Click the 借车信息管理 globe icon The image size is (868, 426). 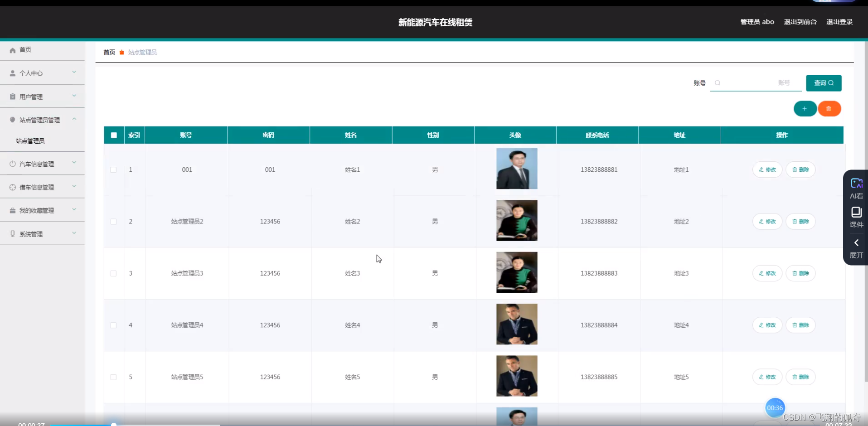pyautogui.click(x=12, y=187)
